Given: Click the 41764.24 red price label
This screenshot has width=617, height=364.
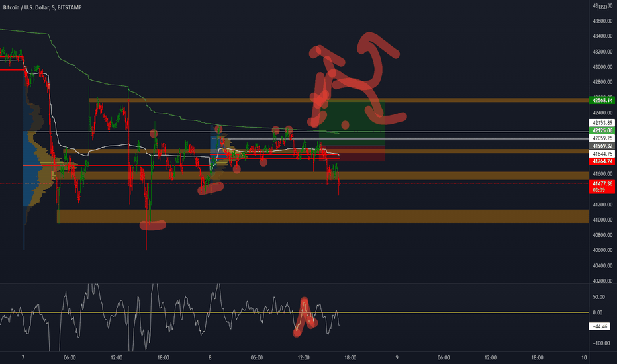Looking at the screenshot, I should (x=602, y=161).
